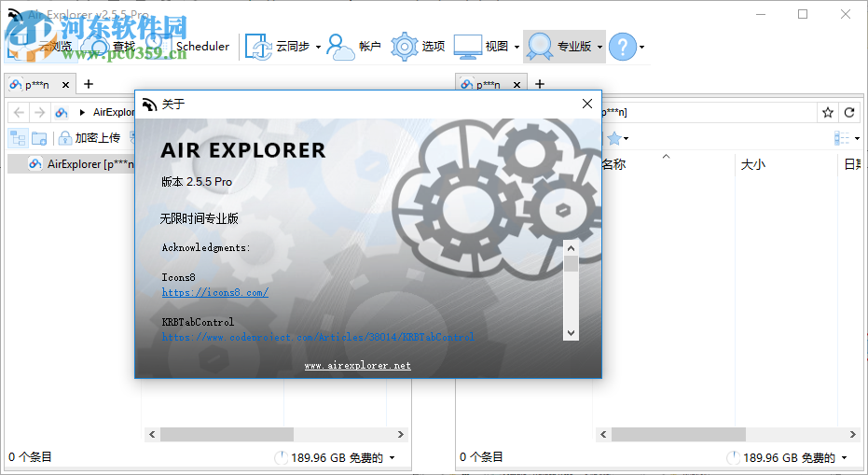Add a new tab in left pane

pyautogui.click(x=88, y=84)
